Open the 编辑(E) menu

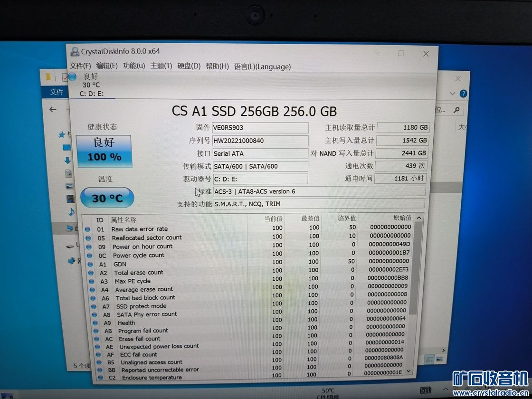point(106,66)
